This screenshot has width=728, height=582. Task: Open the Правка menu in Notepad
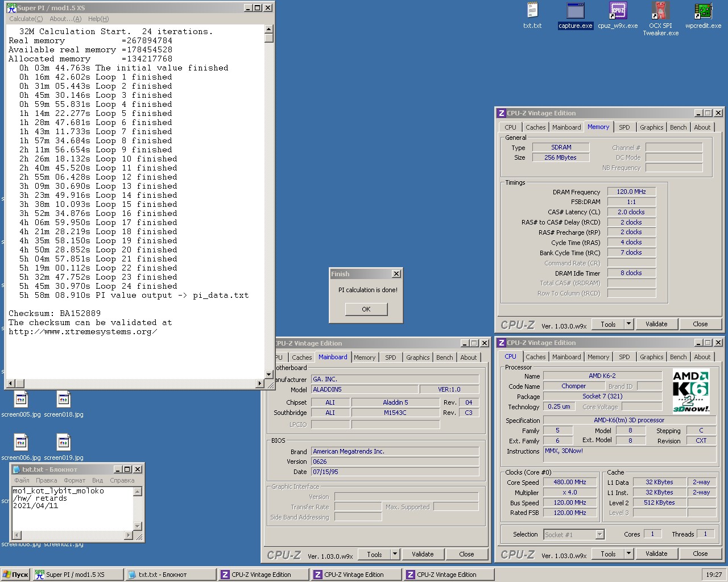(x=46, y=480)
